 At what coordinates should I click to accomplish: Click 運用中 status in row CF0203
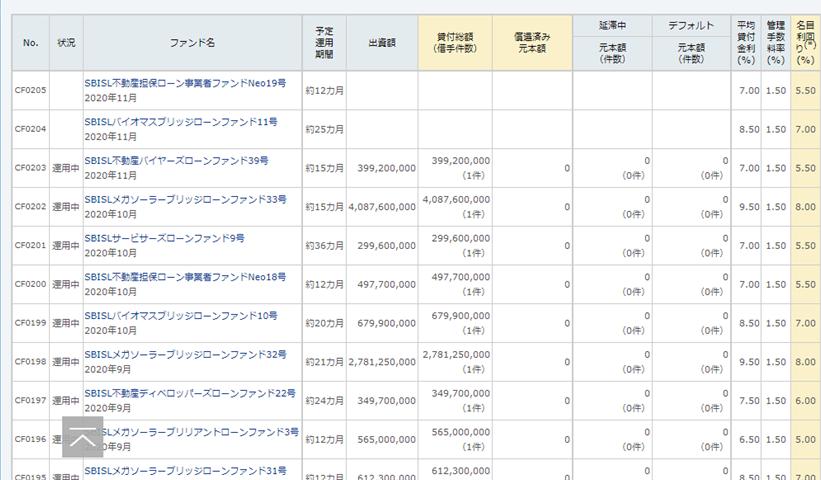(x=66, y=168)
